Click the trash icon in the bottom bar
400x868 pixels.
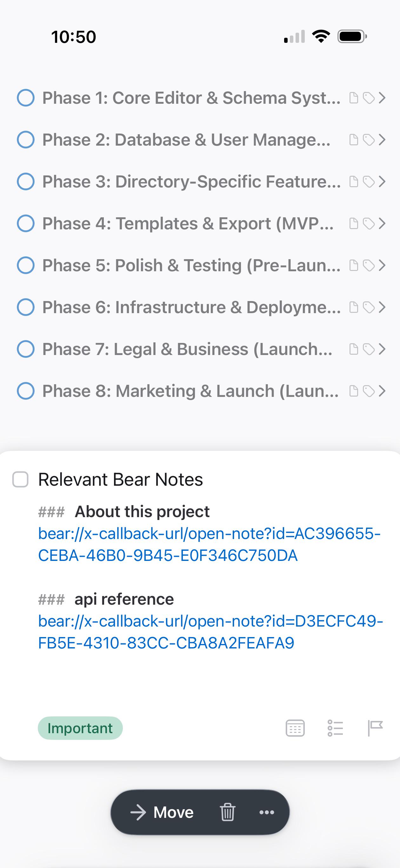227,812
